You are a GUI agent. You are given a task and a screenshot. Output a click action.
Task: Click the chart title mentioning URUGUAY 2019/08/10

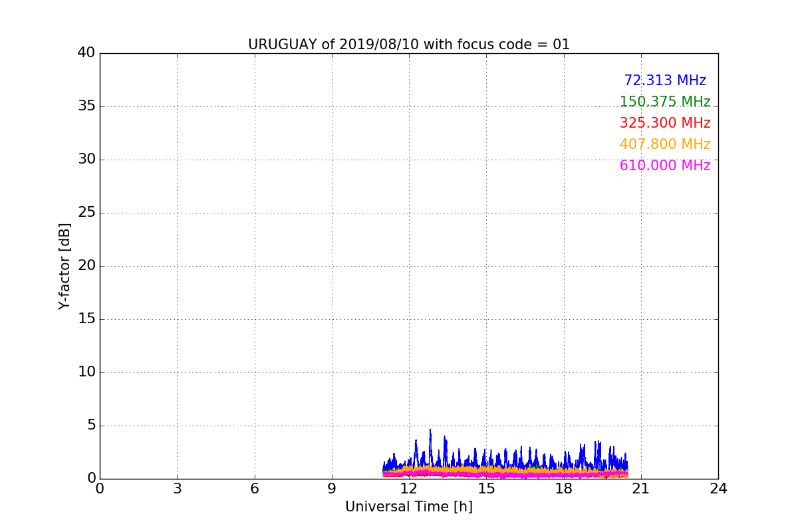click(x=409, y=45)
